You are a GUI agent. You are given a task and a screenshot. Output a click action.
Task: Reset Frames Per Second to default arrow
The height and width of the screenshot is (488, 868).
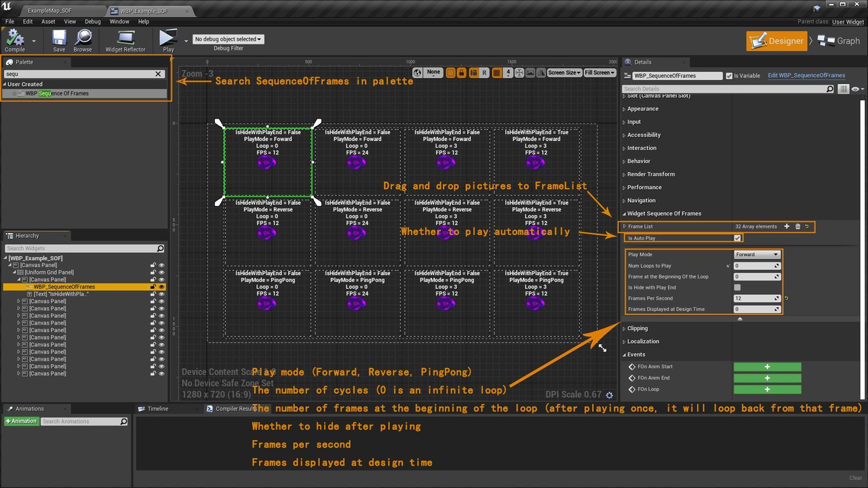coord(786,298)
